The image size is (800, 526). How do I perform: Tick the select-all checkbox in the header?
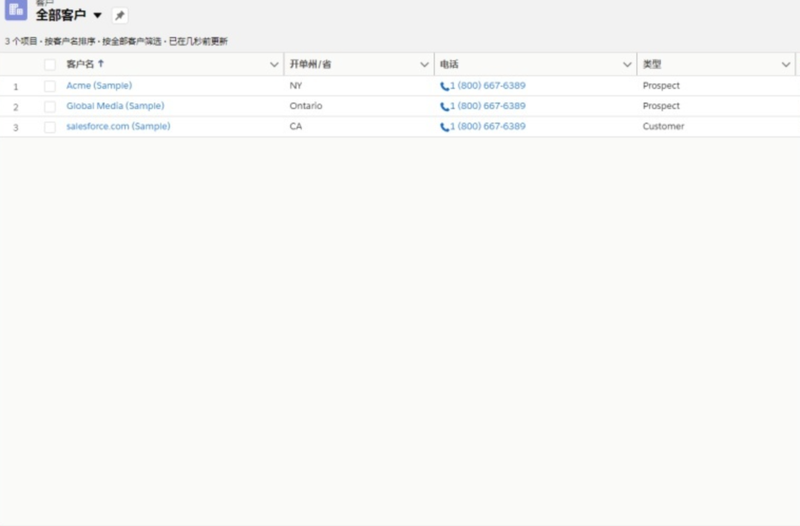49,65
